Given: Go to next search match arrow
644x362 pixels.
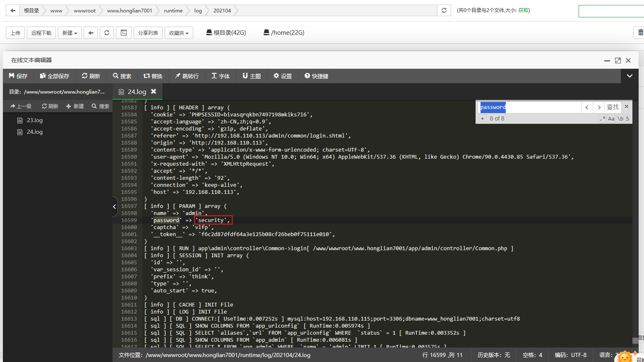Looking at the screenshot, I should (598, 107).
